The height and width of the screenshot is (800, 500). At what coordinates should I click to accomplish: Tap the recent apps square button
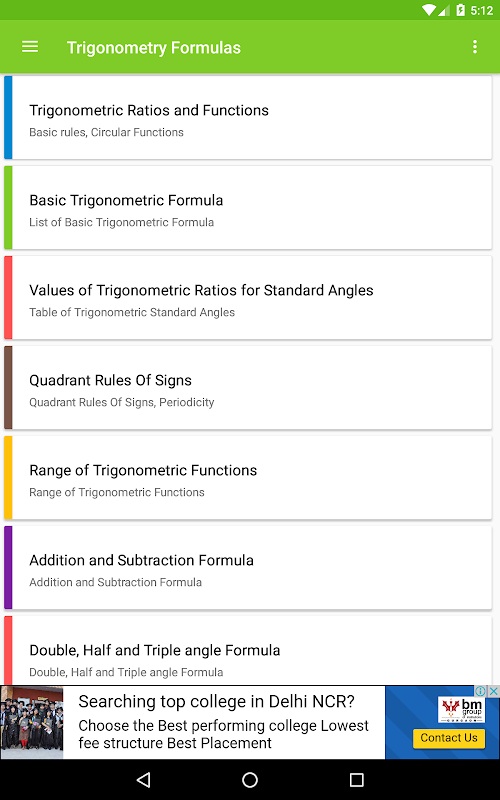(x=356, y=779)
